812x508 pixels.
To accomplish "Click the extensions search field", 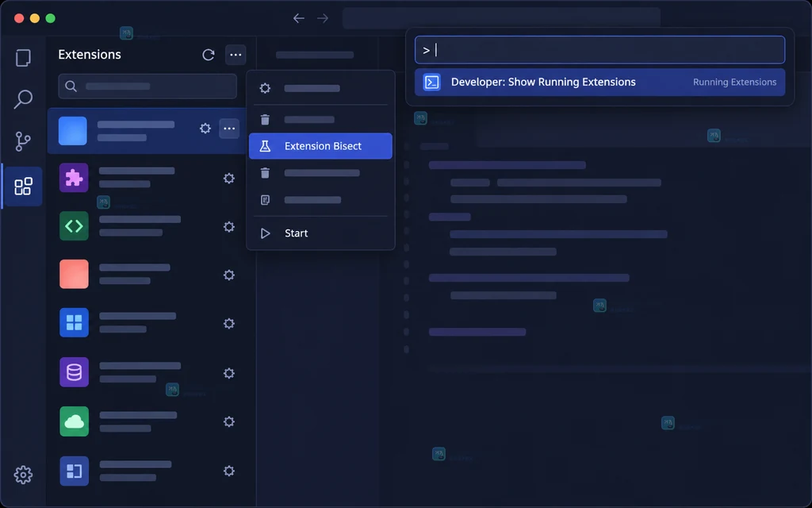I will [x=147, y=86].
